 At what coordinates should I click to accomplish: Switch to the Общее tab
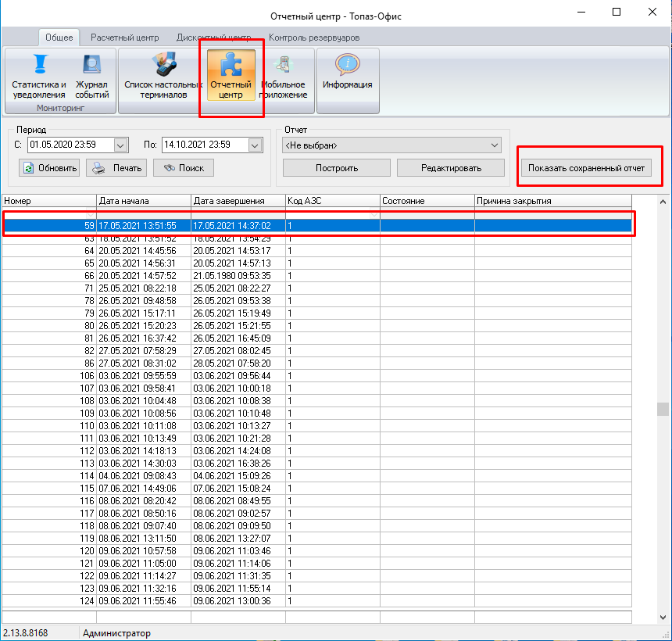point(59,38)
